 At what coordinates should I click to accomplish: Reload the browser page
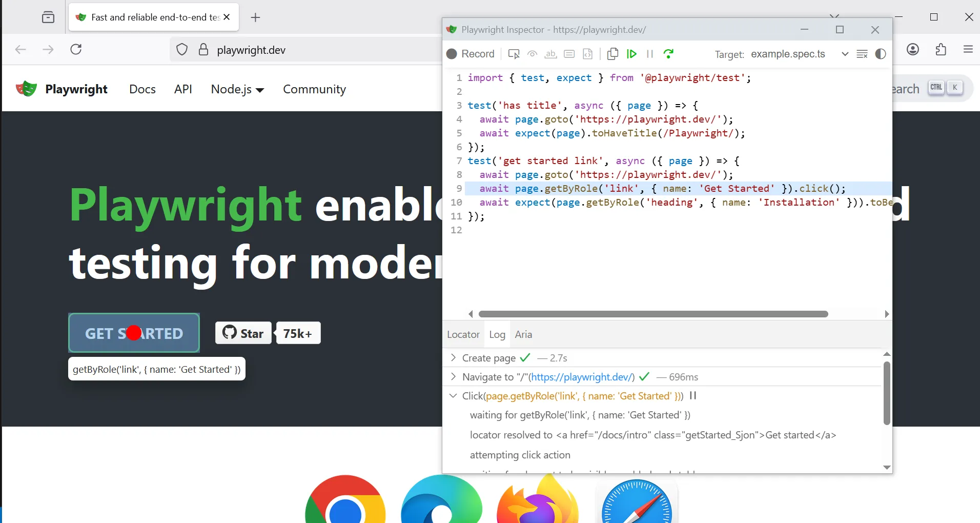[76, 49]
